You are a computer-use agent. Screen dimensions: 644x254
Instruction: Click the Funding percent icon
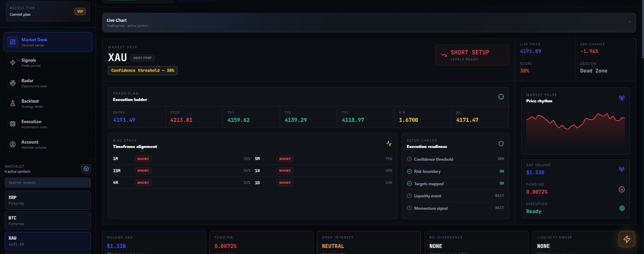[622, 190]
